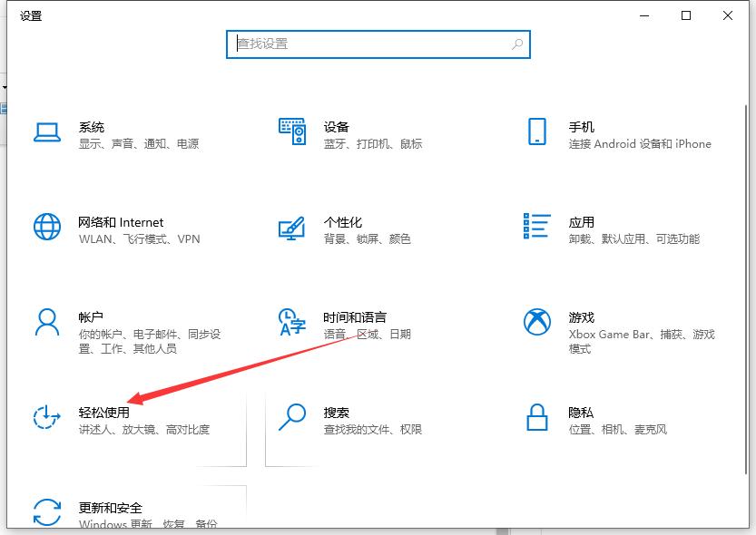Image resolution: width=756 pixels, height=535 pixels.
Task: Open the 搜索 magnifier icon
Action: (292, 417)
